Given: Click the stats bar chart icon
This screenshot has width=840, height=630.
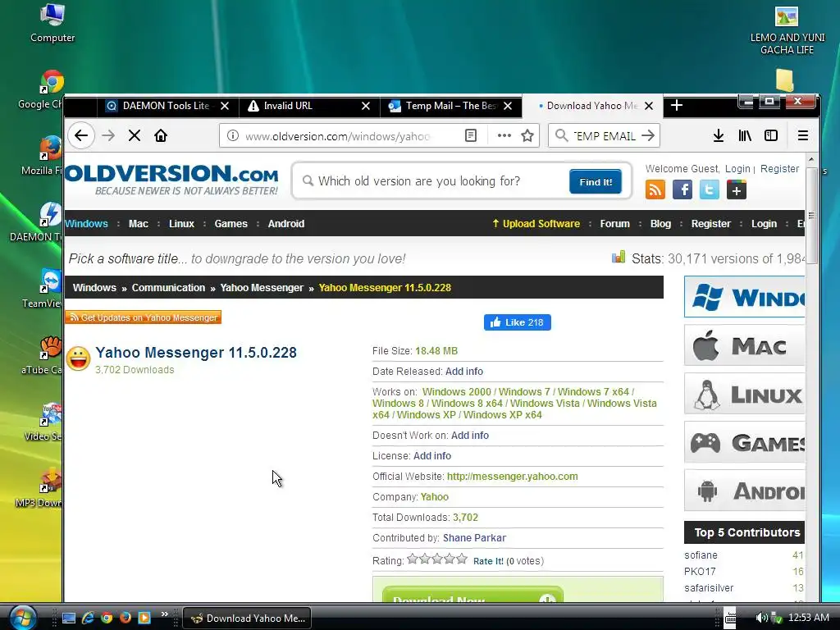Looking at the screenshot, I should 619,257.
